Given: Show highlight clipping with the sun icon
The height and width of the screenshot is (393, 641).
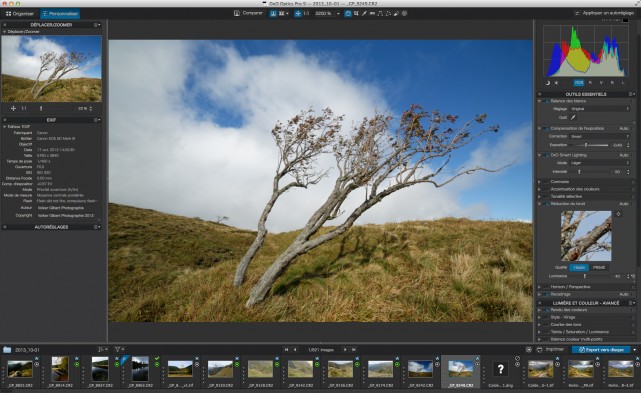Looking at the screenshot, I should pyautogui.click(x=556, y=83).
